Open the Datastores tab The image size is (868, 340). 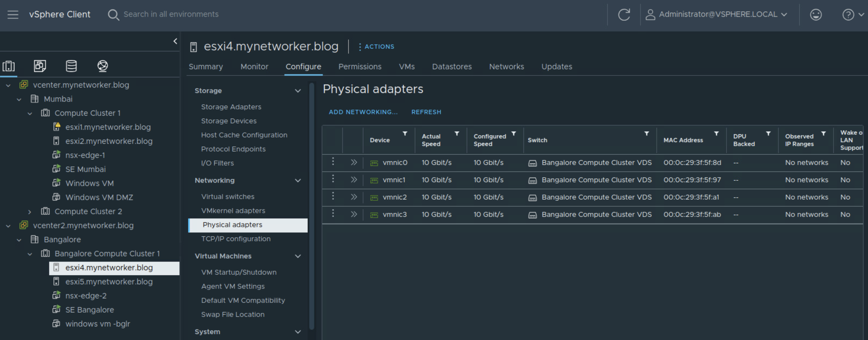click(452, 66)
